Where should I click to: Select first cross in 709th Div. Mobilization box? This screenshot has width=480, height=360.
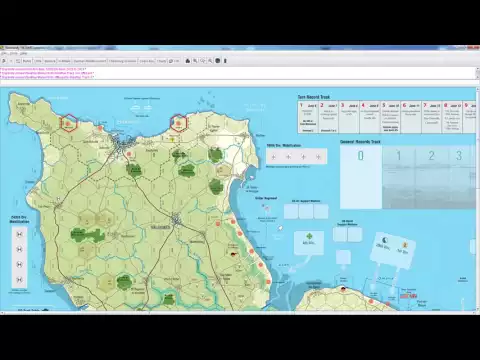(274, 157)
